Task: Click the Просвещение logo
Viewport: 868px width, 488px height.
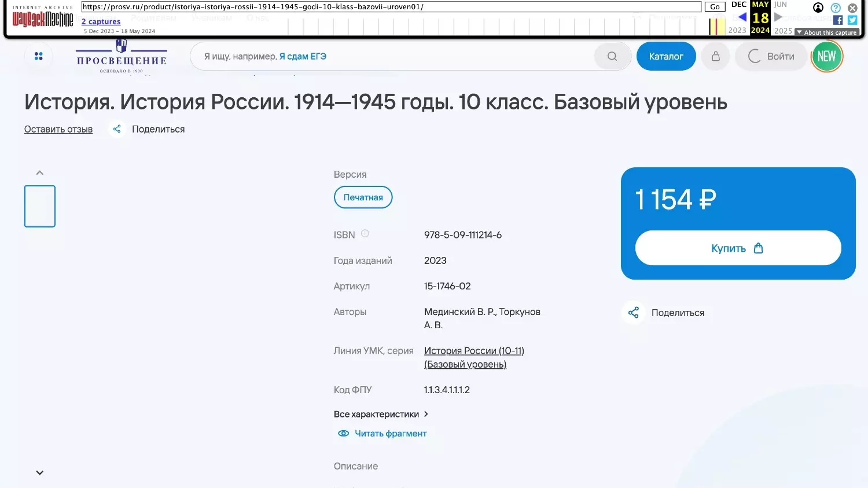Action: pyautogui.click(x=122, y=57)
